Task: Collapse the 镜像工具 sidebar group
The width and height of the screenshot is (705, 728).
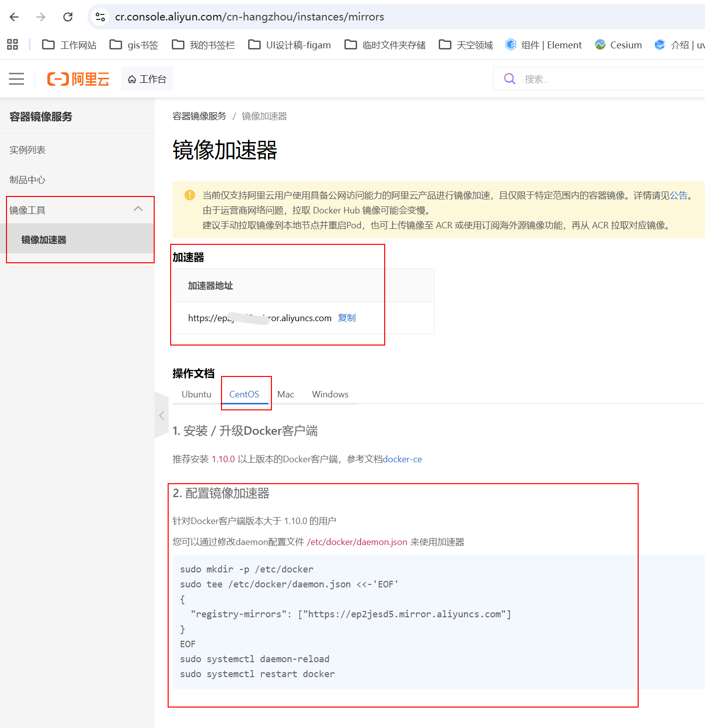Action: click(77, 210)
